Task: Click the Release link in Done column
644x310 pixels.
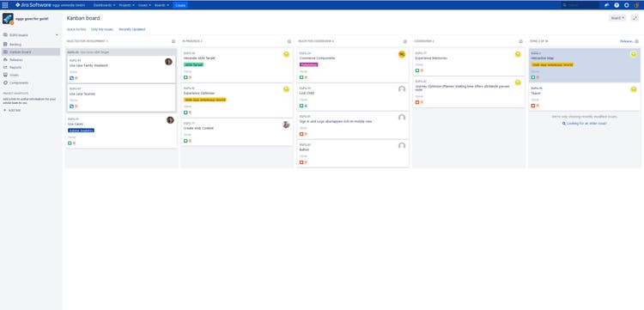Action: tap(626, 41)
